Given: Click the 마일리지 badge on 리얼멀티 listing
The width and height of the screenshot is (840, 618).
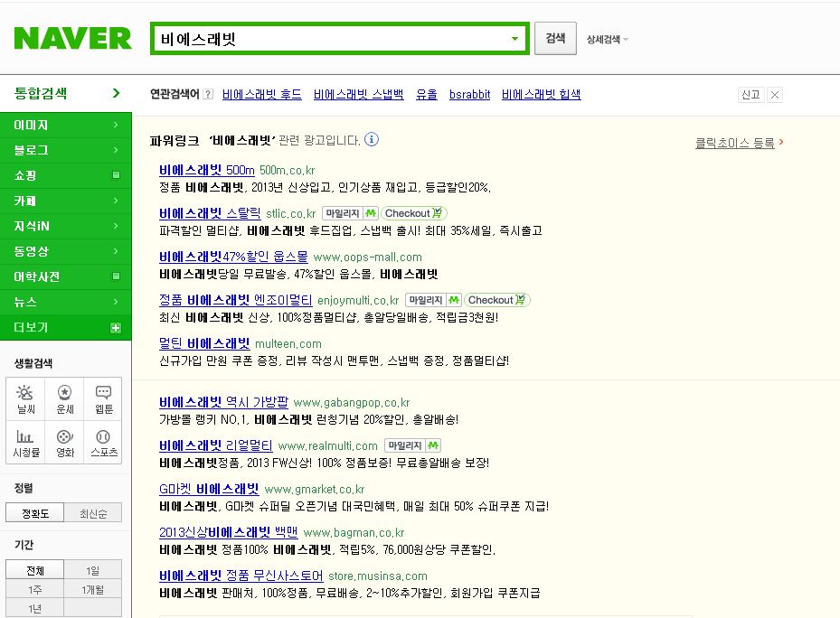Looking at the screenshot, I should pyautogui.click(x=412, y=445).
